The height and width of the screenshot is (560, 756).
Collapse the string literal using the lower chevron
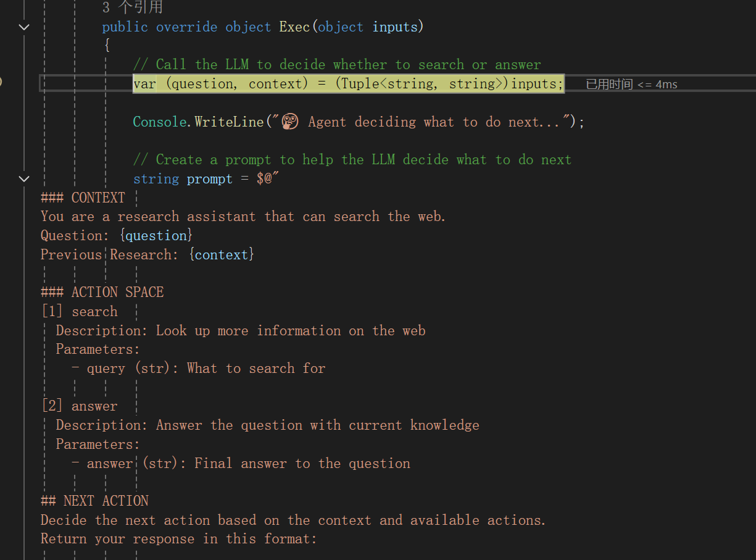pyautogui.click(x=23, y=178)
